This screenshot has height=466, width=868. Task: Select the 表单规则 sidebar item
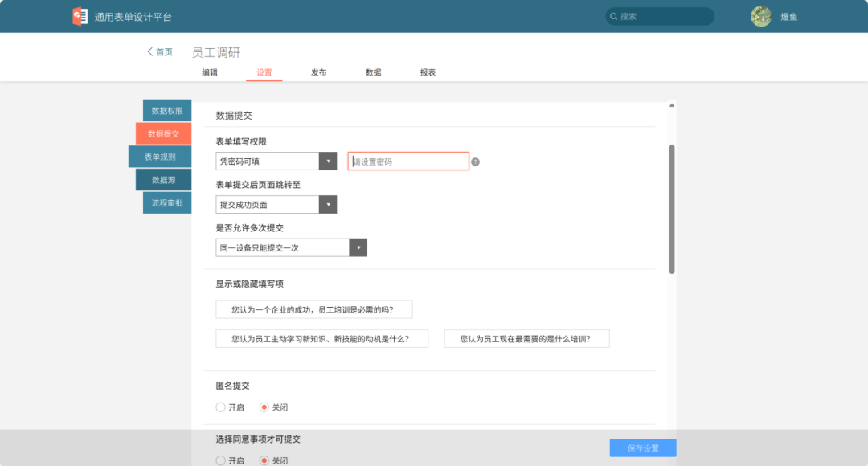point(166,156)
